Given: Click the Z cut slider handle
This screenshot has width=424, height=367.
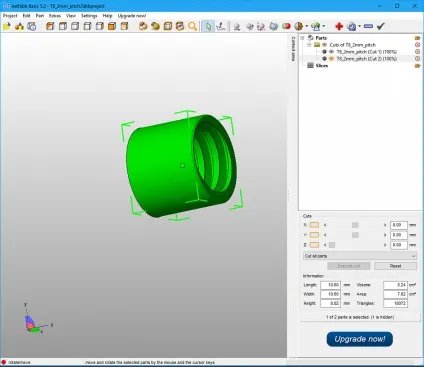Looking at the screenshot, I should coord(332,245).
